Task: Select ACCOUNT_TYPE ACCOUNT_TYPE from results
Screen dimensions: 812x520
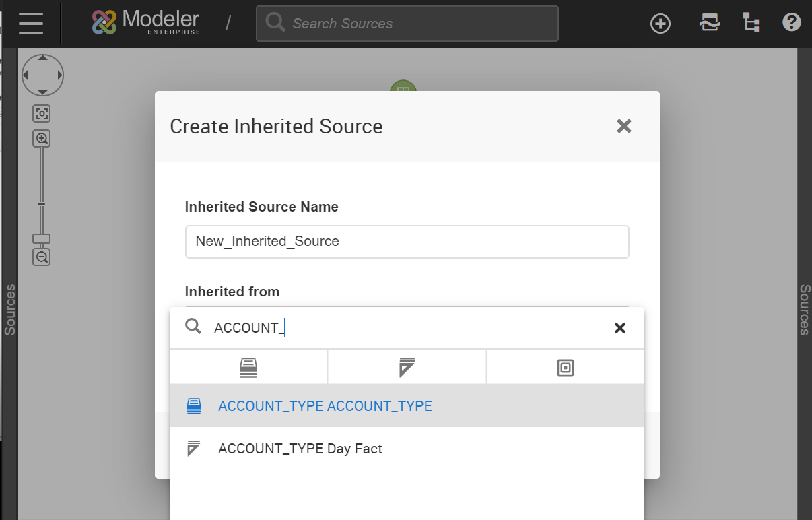Action: tap(325, 406)
